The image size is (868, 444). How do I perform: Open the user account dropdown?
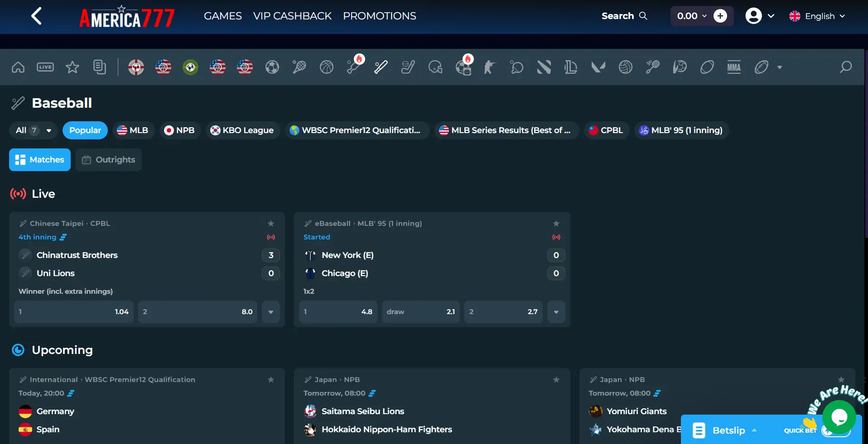tap(760, 16)
